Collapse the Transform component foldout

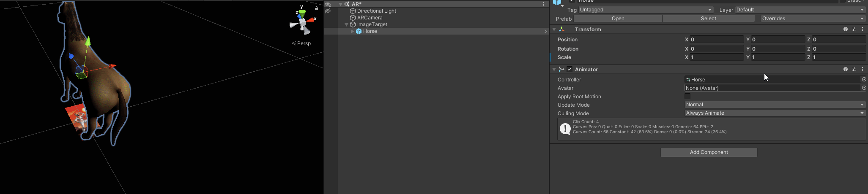pyautogui.click(x=554, y=29)
